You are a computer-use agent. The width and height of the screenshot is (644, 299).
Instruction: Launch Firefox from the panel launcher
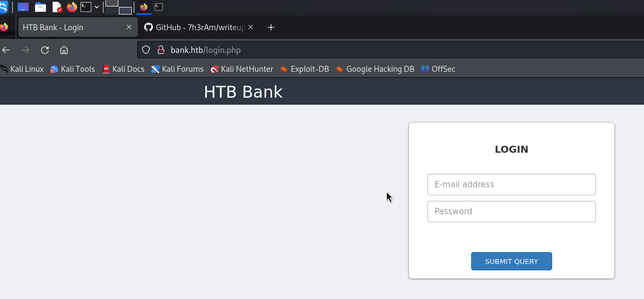72,7
